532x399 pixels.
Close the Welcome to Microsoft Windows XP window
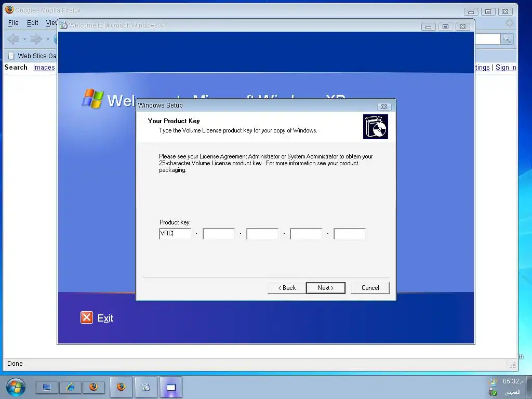(x=462, y=27)
